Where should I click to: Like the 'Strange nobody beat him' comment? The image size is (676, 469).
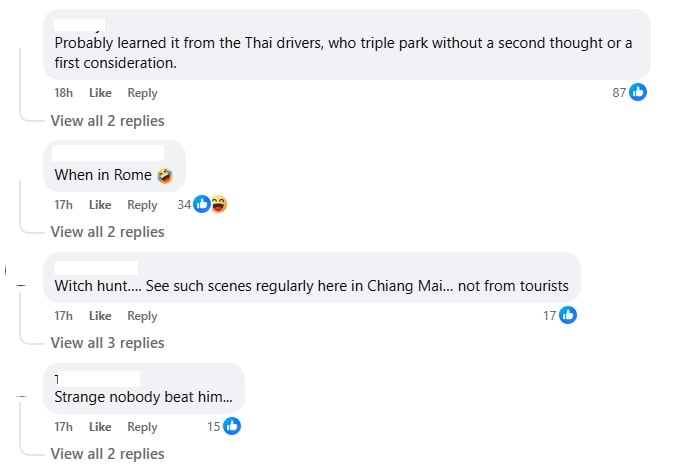pos(100,427)
